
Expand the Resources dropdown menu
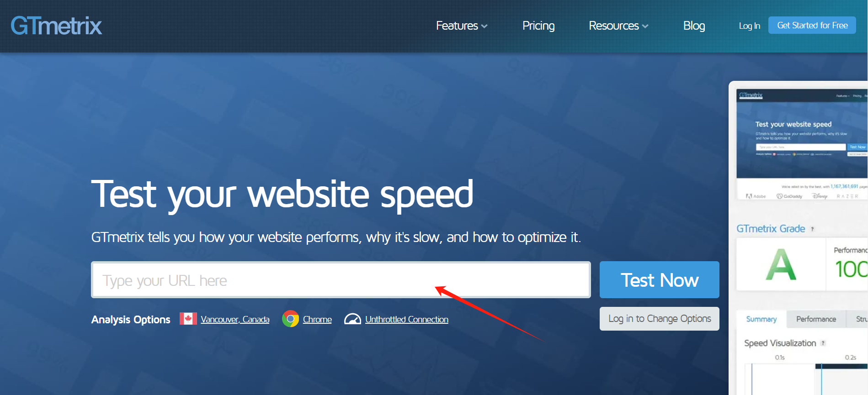618,26
